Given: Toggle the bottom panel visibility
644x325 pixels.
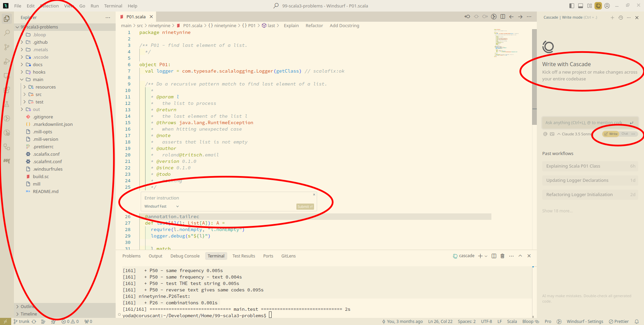Looking at the screenshot, I should point(581,6).
